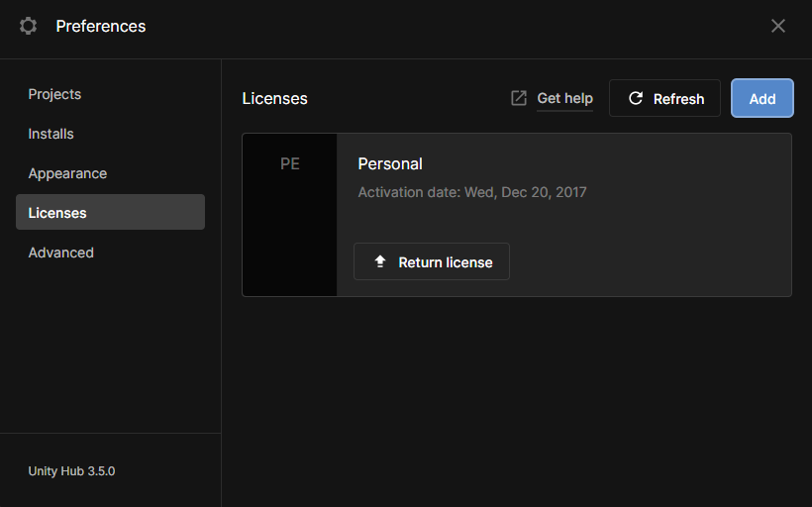Open the Get help link
812x507 pixels.
pyautogui.click(x=564, y=98)
